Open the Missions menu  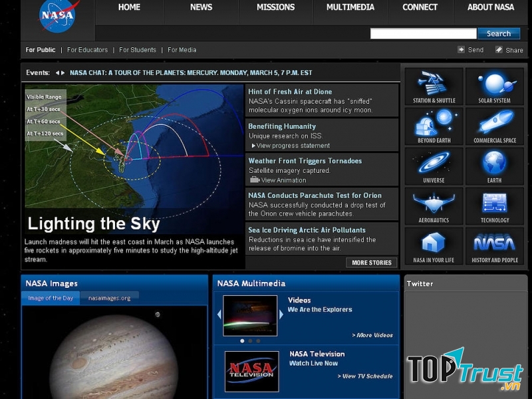(275, 7)
